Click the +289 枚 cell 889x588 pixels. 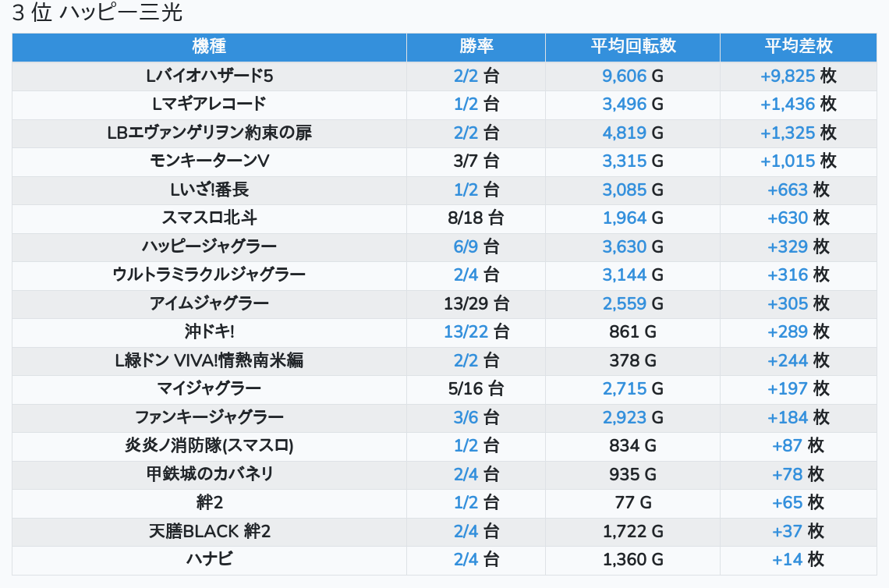799,332
